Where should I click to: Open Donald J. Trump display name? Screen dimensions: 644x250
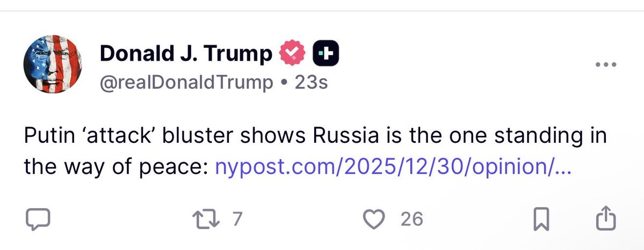(x=186, y=54)
